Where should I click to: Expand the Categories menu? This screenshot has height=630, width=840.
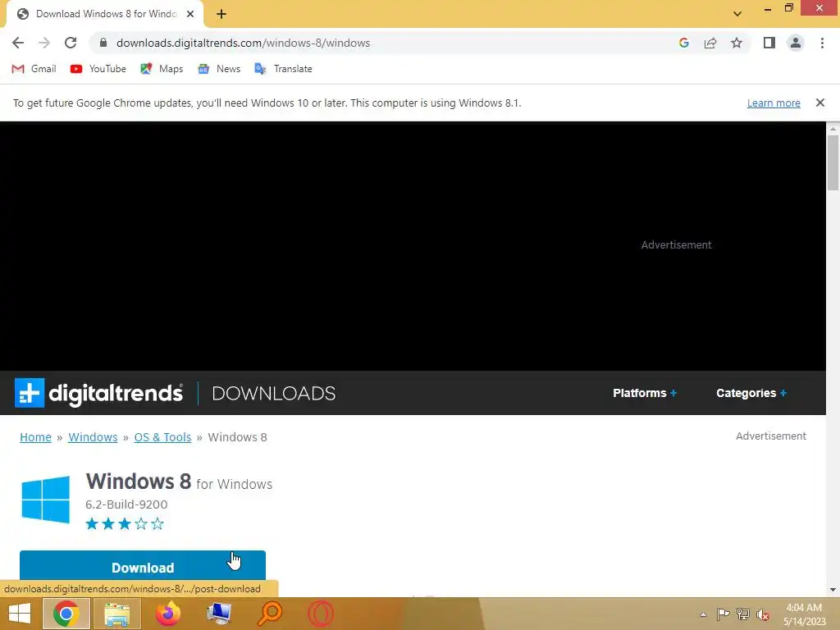(751, 393)
